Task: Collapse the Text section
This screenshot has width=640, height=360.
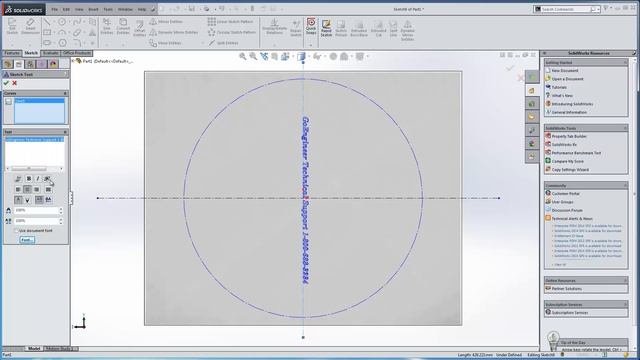Action: (65, 132)
